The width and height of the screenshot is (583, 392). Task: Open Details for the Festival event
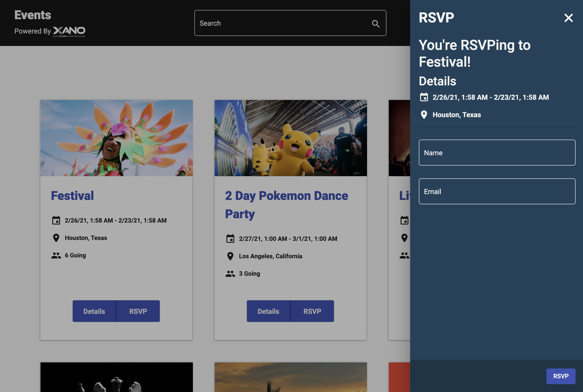pos(94,311)
